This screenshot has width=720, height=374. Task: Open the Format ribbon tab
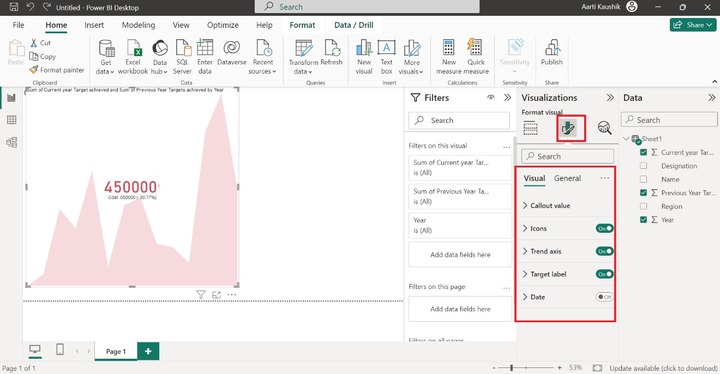302,25
